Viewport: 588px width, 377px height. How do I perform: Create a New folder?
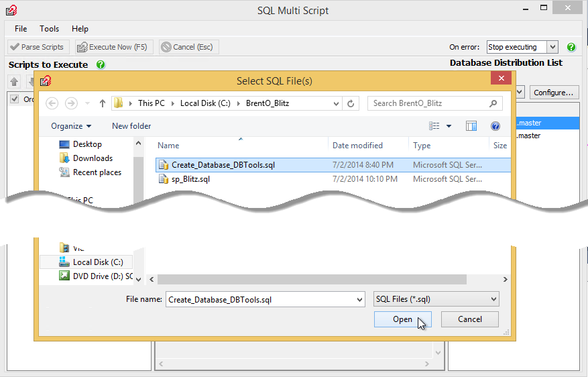click(x=131, y=126)
